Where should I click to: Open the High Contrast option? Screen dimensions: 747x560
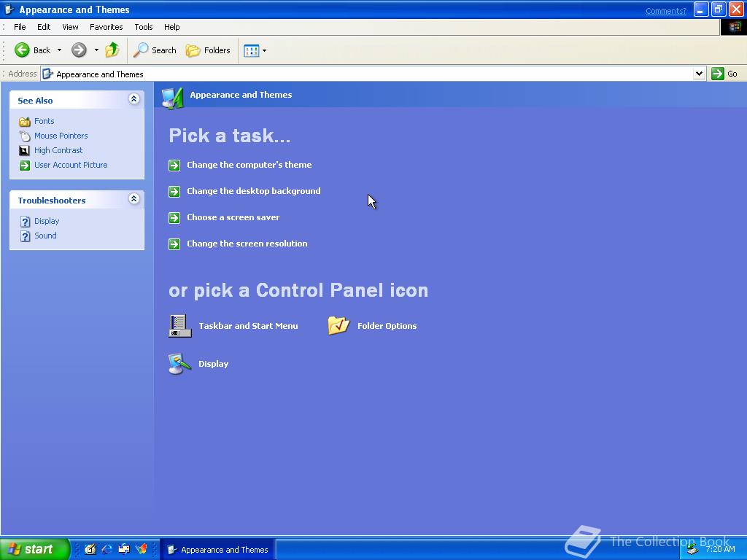pos(58,150)
